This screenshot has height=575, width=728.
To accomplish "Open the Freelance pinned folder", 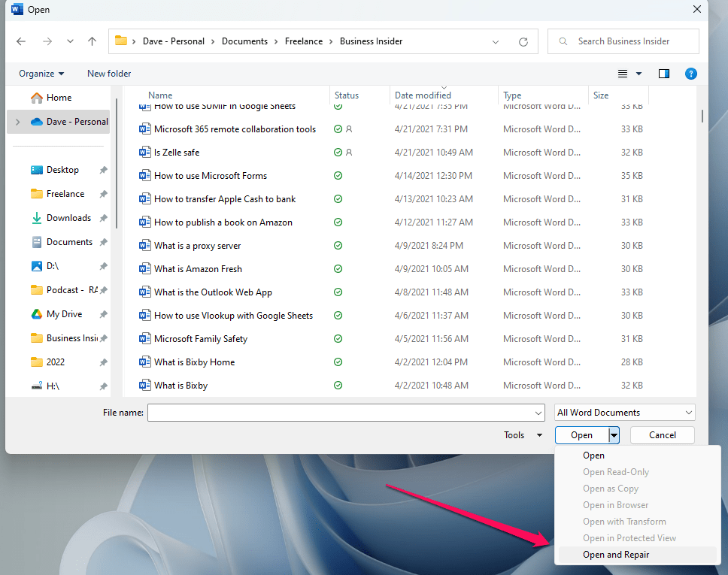I will point(65,194).
